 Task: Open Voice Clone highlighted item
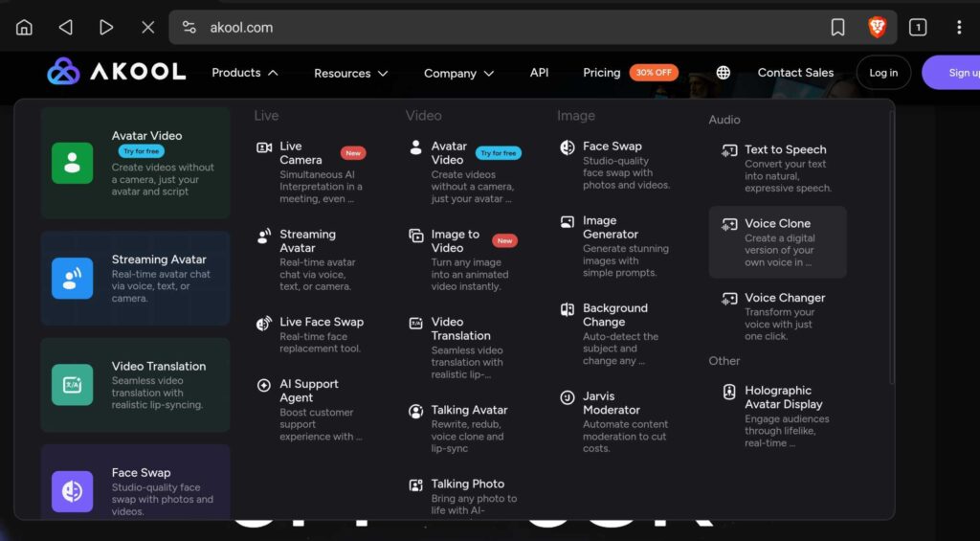click(x=777, y=242)
